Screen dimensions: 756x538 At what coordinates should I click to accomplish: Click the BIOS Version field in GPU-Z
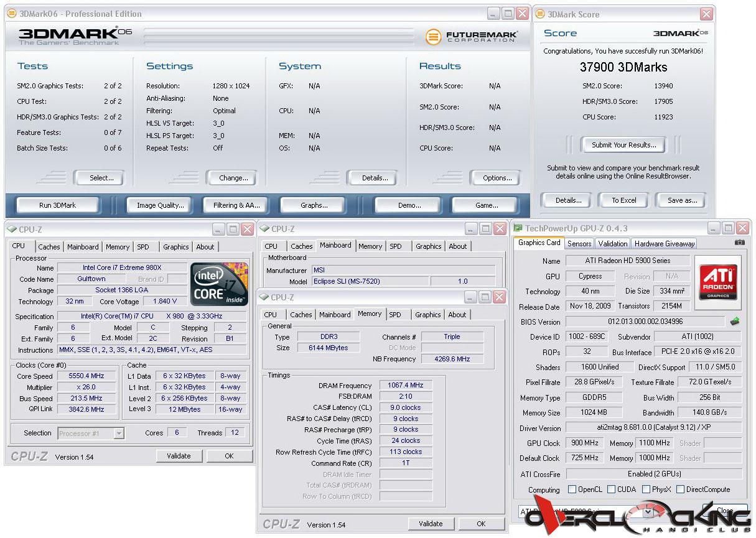pyautogui.click(x=645, y=322)
